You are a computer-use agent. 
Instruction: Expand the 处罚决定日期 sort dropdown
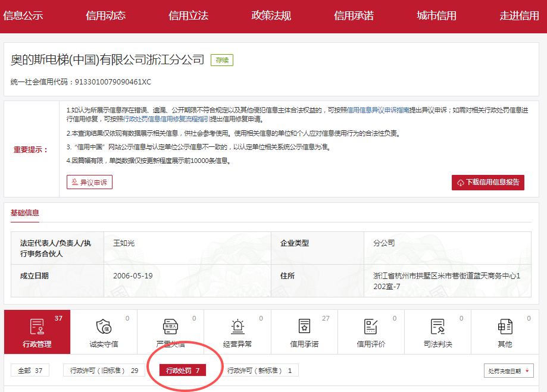point(508,371)
